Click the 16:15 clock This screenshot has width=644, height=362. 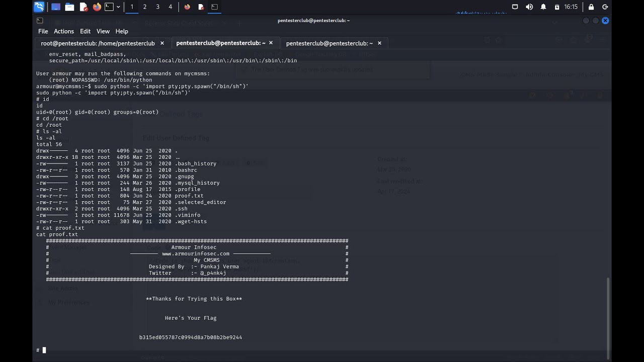click(x=571, y=7)
